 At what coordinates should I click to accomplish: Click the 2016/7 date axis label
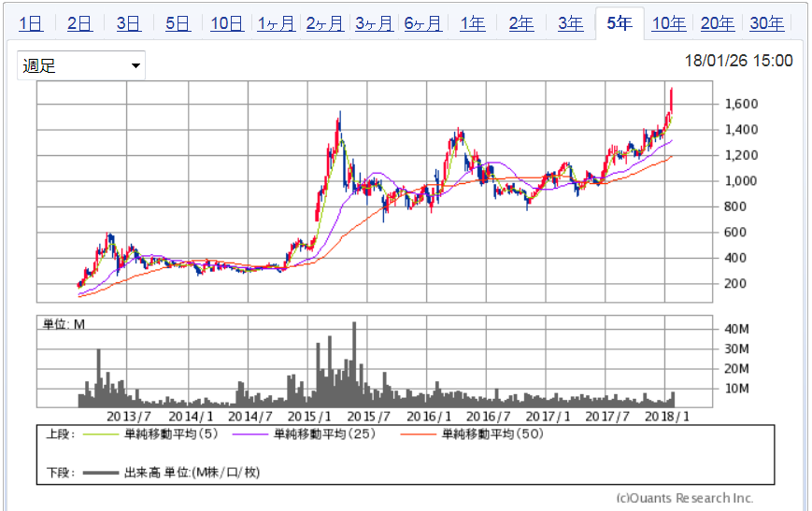pyautogui.click(x=488, y=416)
